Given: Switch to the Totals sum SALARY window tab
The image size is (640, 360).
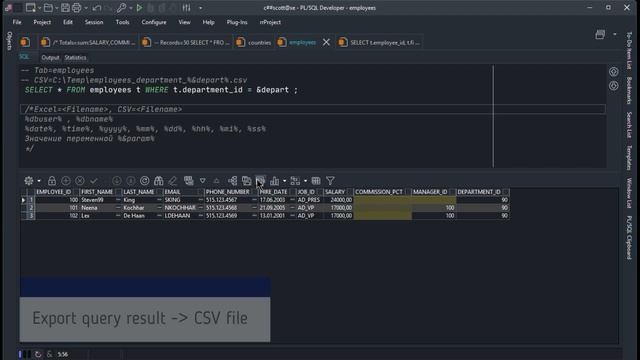Looking at the screenshot, I should pos(89,42).
